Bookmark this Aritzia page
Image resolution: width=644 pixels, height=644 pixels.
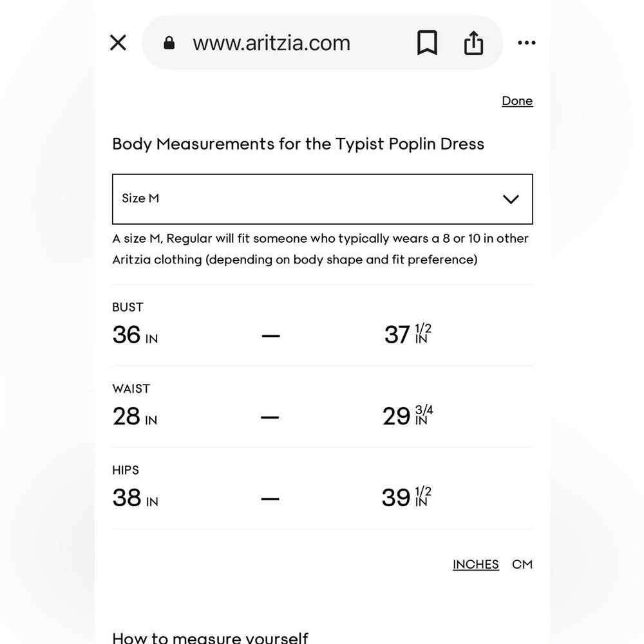[x=427, y=43]
